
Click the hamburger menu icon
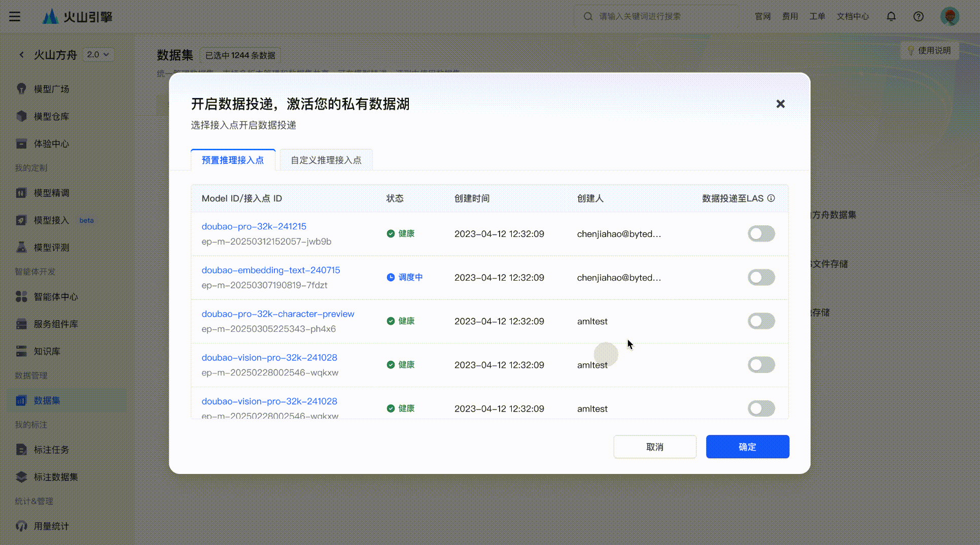(x=15, y=16)
